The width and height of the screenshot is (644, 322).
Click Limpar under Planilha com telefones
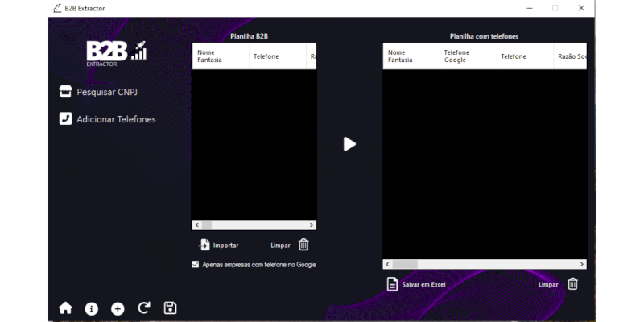coord(548,285)
